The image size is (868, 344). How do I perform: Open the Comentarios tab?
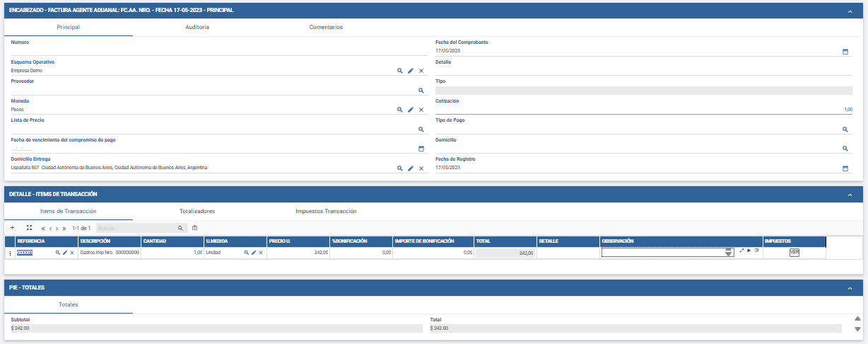coord(326,27)
